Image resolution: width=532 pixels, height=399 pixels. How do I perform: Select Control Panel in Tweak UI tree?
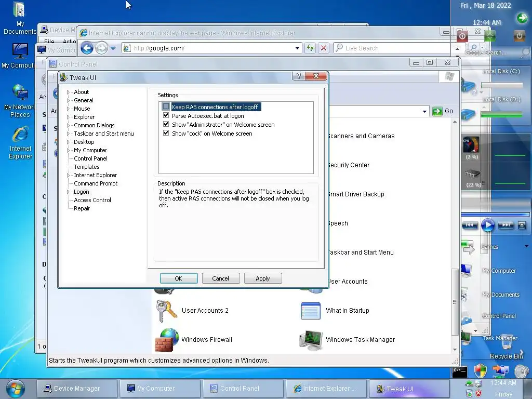pyautogui.click(x=90, y=158)
